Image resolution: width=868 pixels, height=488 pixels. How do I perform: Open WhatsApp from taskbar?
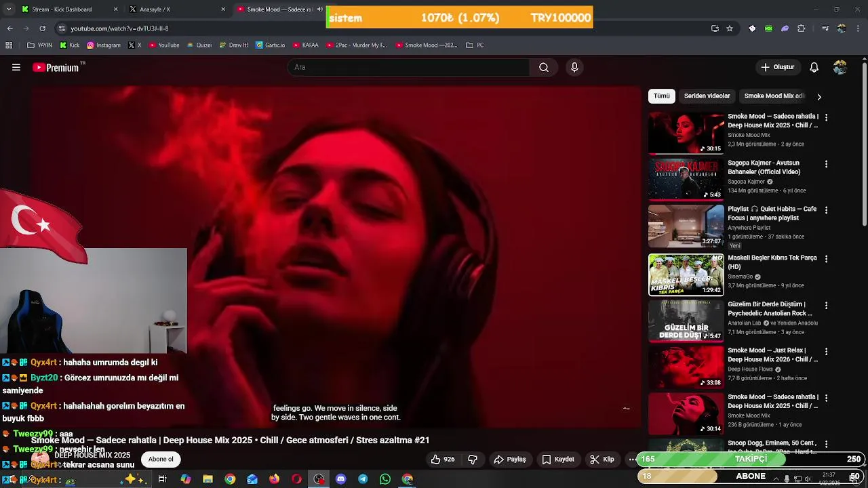click(385, 479)
